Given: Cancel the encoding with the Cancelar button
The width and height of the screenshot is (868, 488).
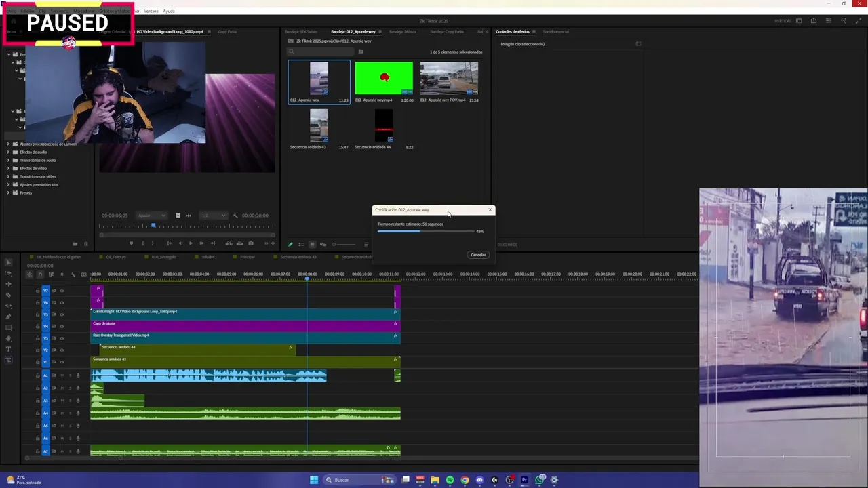Looking at the screenshot, I should click(x=478, y=255).
